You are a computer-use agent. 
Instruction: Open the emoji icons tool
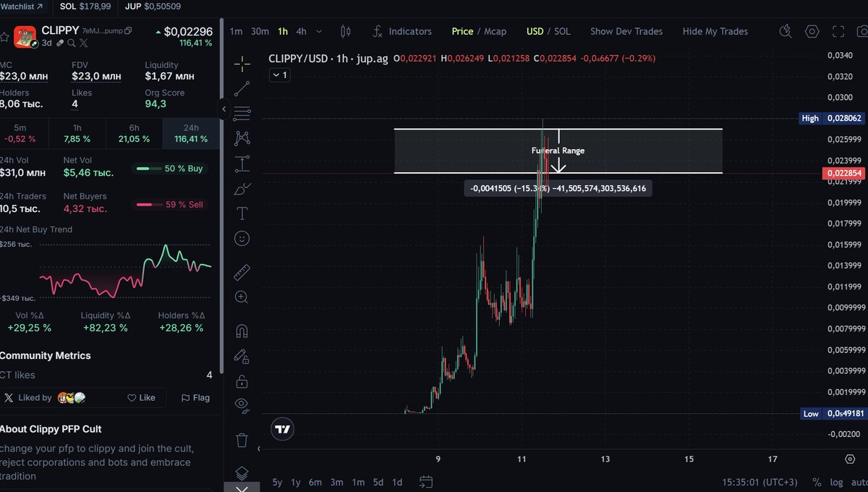click(242, 238)
